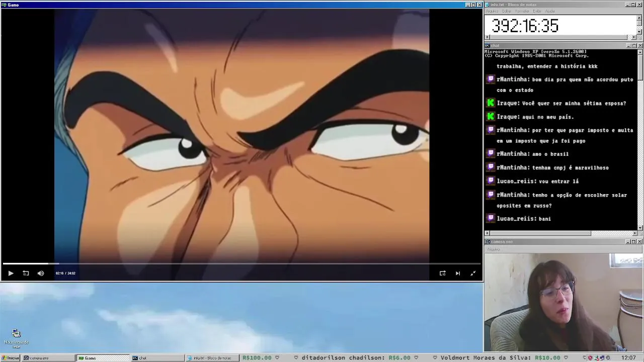The width and height of the screenshot is (644, 362).
Task: Open the Arquivo menu in camera.exe
Action: tap(494, 249)
